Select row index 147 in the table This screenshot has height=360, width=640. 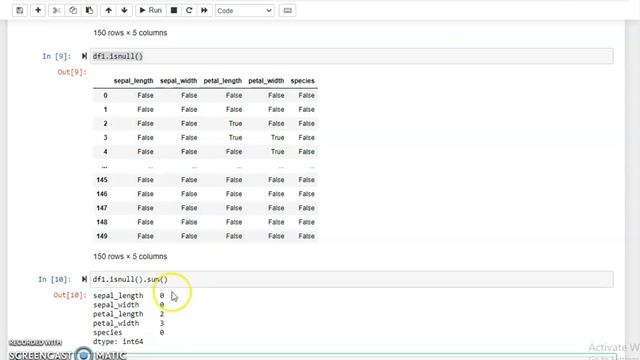click(x=102, y=208)
